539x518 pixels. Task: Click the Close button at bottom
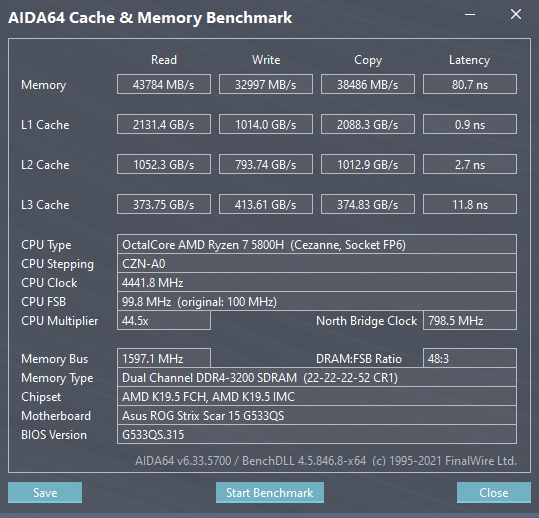494,492
